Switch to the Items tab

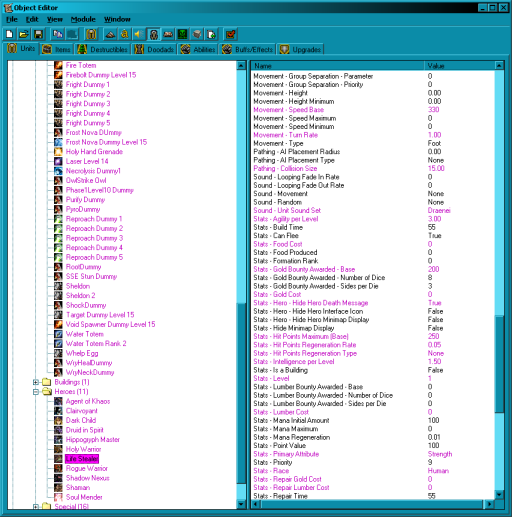(x=57, y=50)
